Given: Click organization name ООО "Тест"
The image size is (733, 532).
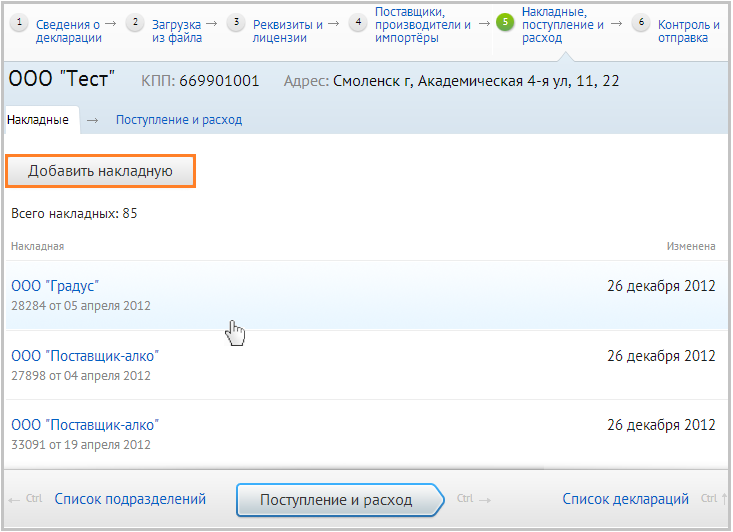Looking at the screenshot, I should (61, 79).
